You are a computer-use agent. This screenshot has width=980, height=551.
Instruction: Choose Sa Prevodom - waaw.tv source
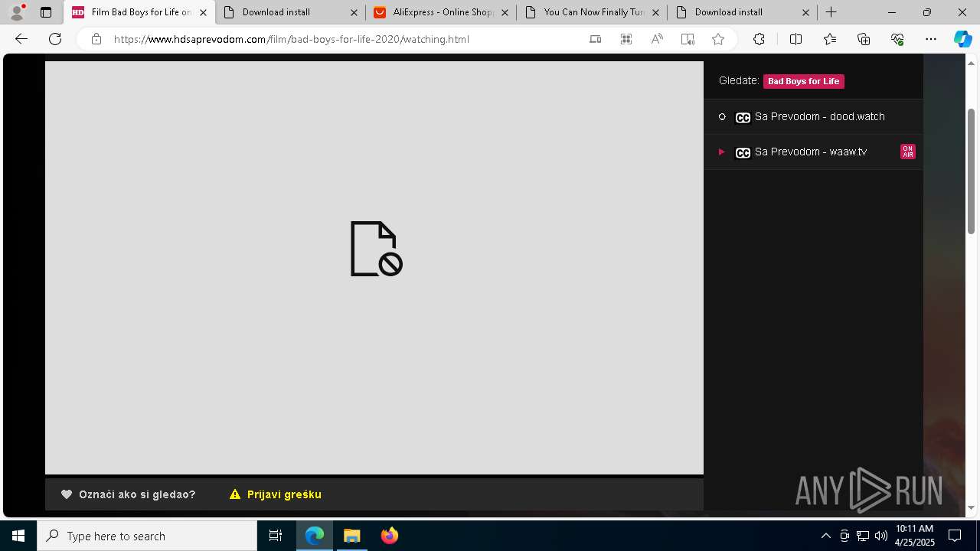813,152
